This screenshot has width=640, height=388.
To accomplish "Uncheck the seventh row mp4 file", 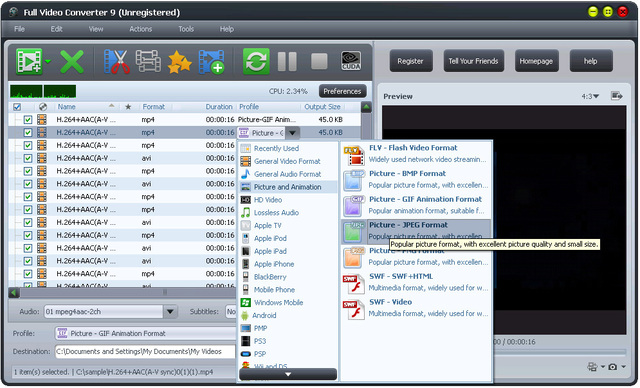I will tap(28, 197).
